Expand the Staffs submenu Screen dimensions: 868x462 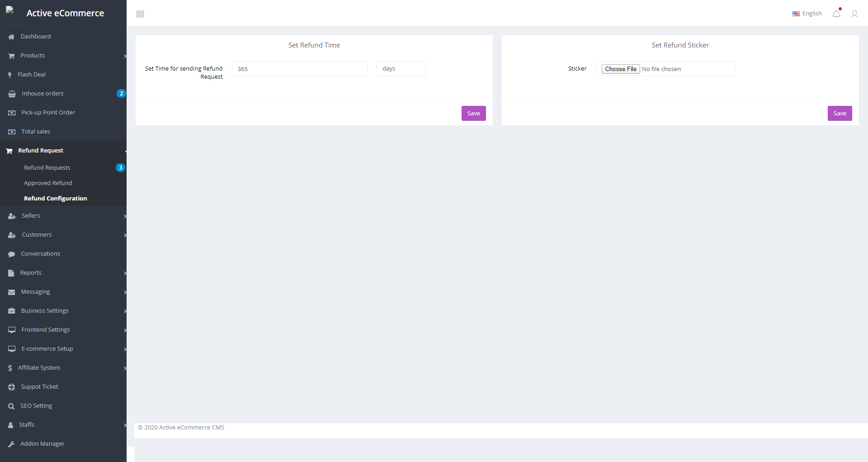[125, 425]
